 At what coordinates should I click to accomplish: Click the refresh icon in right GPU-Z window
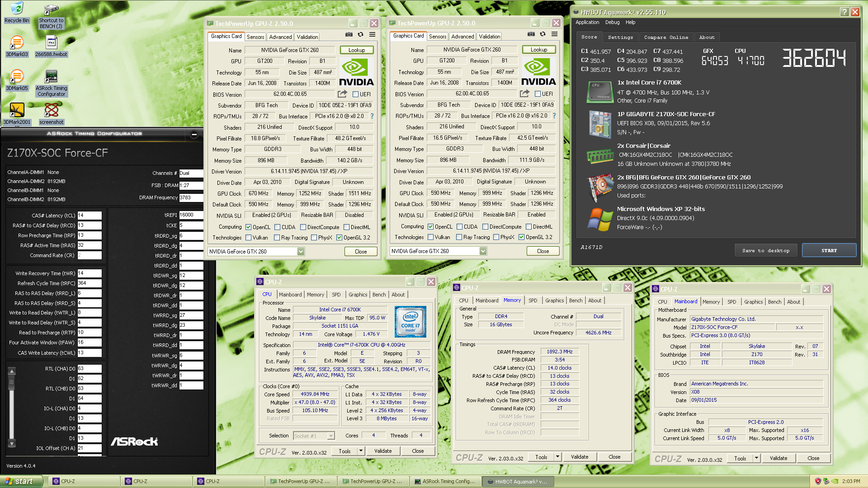coord(542,34)
